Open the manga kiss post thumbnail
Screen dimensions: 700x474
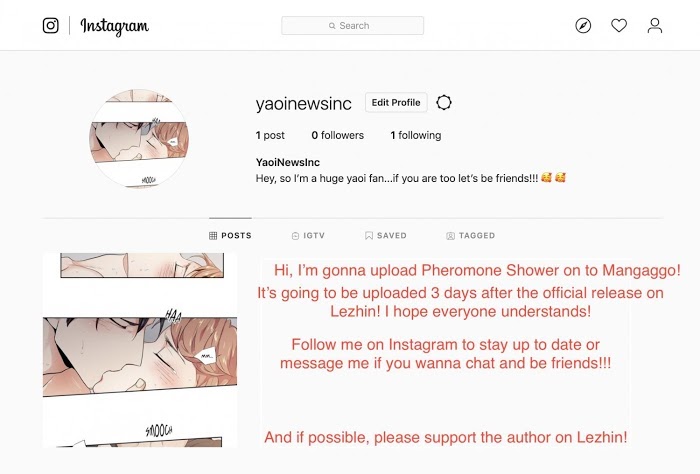(140, 350)
